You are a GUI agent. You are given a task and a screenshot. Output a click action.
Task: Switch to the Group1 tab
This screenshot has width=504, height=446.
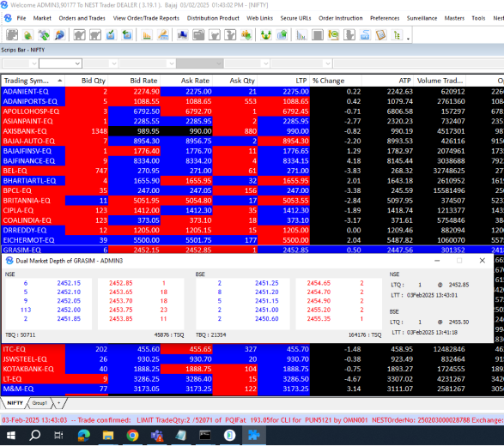pyautogui.click(x=39, y=403)
